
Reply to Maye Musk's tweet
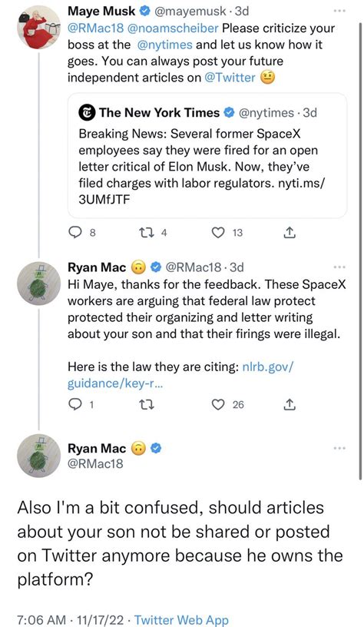[x=75, y=232]
